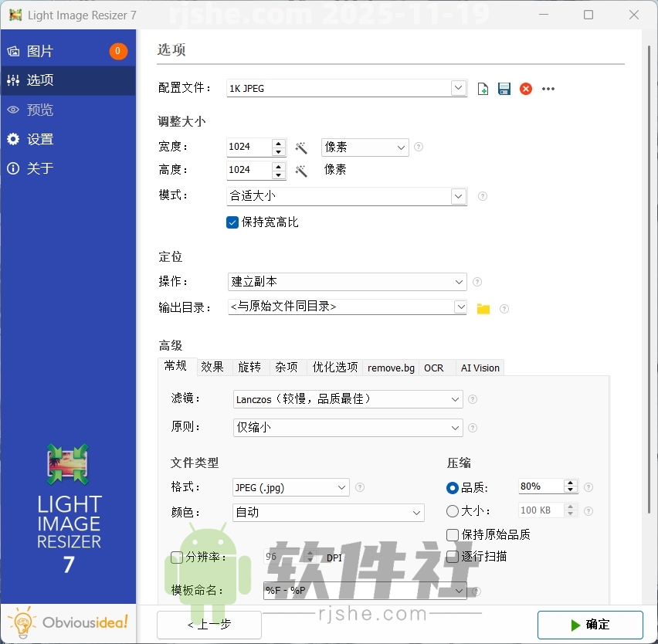Image resolution: width=658 pixels, height=644 pixels.
Task: Create a new profile via new document icon
Action: [x=482, y=88]
